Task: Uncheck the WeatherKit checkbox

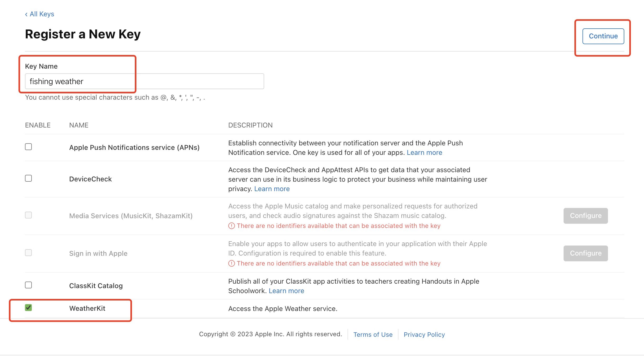Action: [x=28, y=308]
